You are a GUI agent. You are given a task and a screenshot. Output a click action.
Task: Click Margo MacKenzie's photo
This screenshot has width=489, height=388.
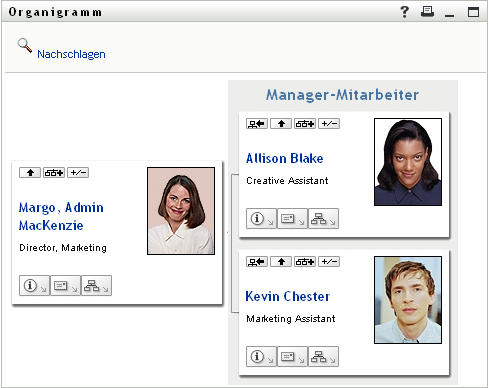[181, 211]
